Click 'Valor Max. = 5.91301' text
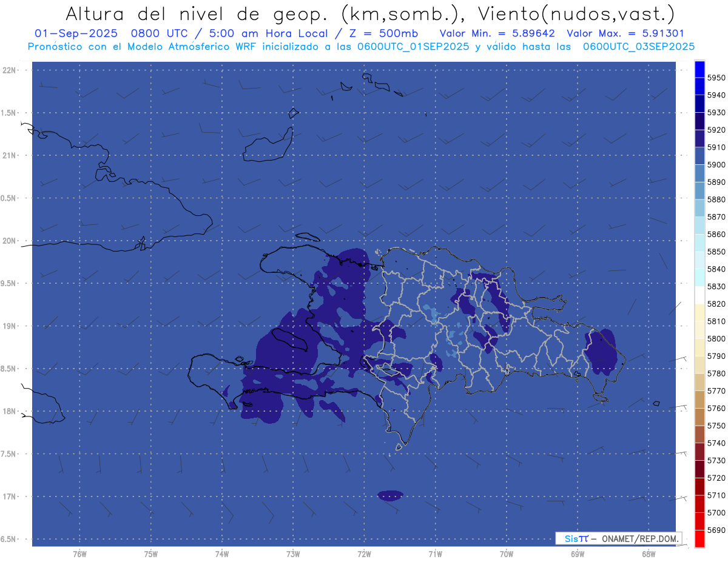728x562 pixels. click(x=625, y=33)
